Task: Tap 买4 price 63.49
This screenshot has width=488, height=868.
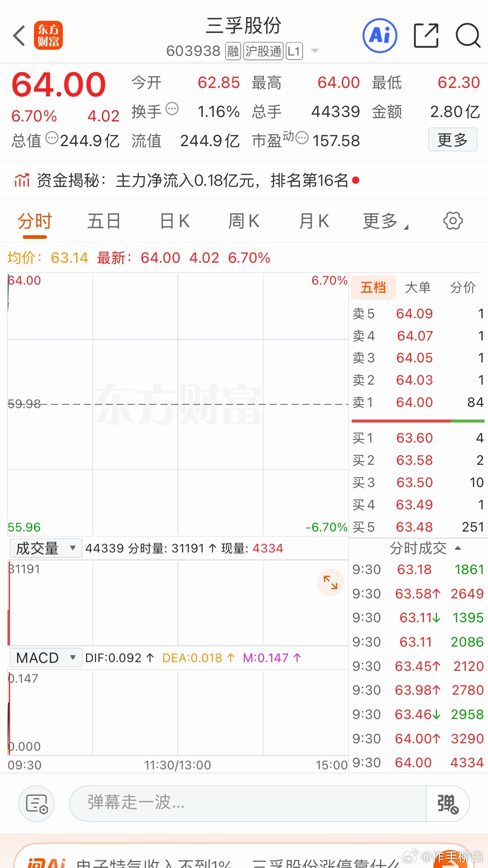Action: [x=414, y=505]
